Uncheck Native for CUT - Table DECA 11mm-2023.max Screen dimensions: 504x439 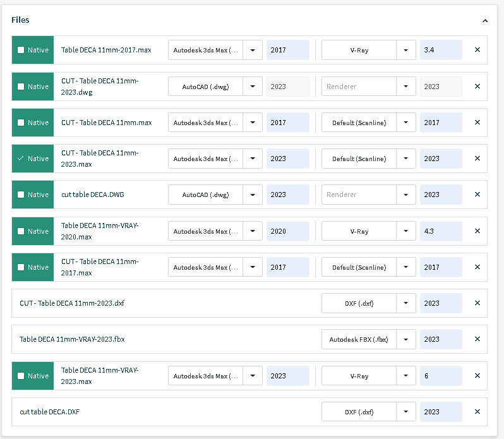[x=21, y=159]
